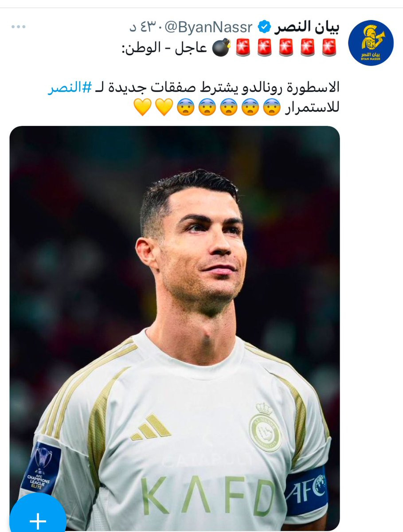Follow the #النصر hashtag link
The image size is (403, 532).
(70, 86)
